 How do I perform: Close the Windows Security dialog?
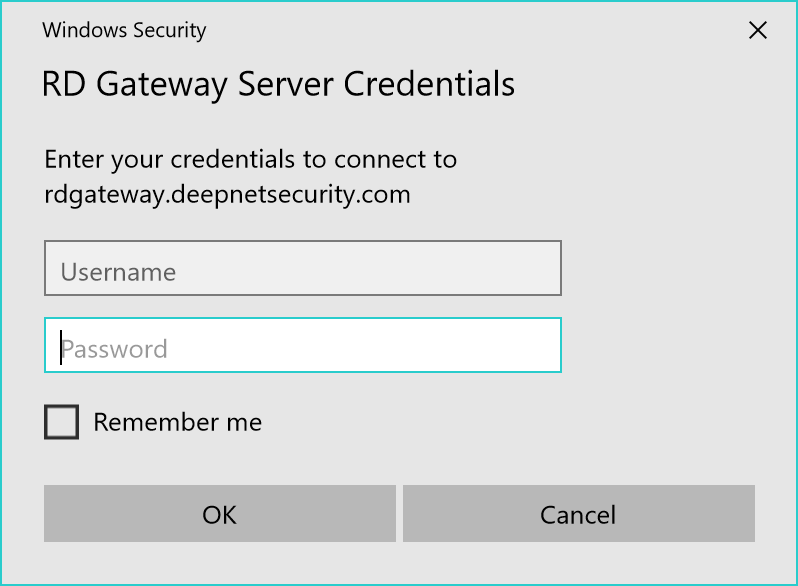click(x=758, y=30)
